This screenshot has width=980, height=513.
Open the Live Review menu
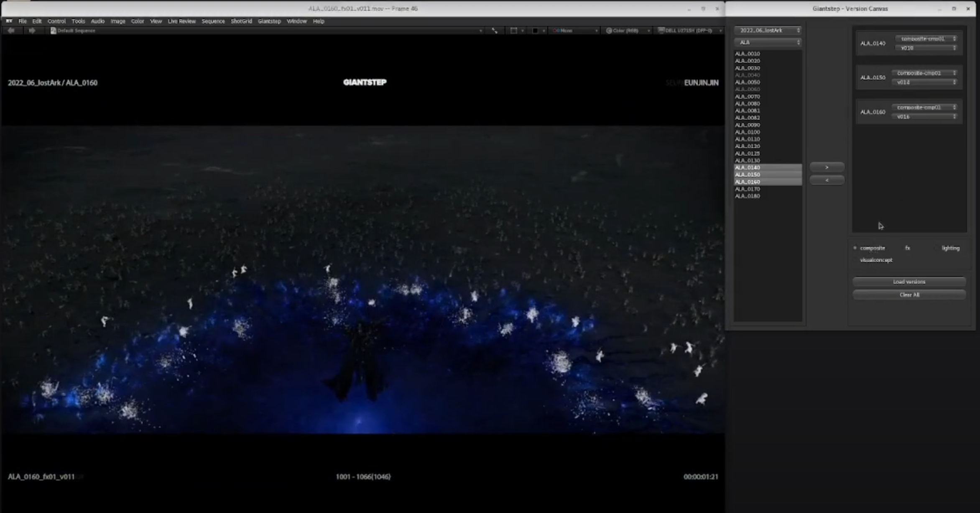tap(181, 21)
